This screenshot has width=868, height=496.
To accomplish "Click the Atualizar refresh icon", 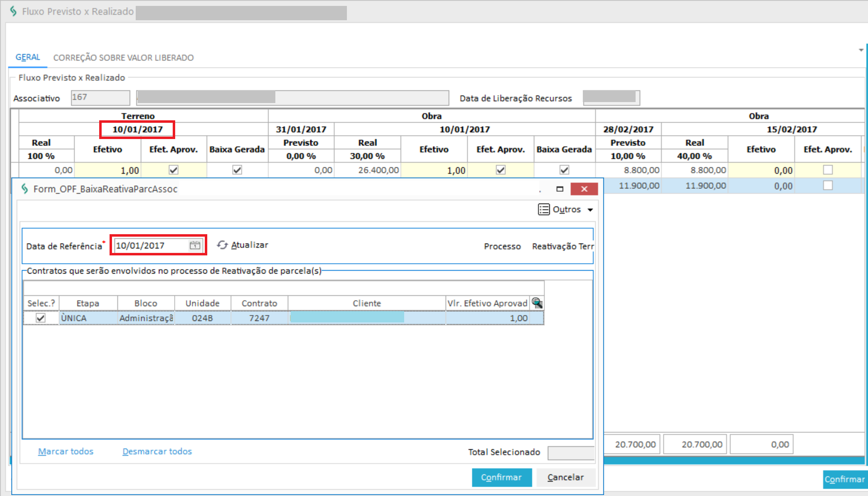I will pos(223,245).
